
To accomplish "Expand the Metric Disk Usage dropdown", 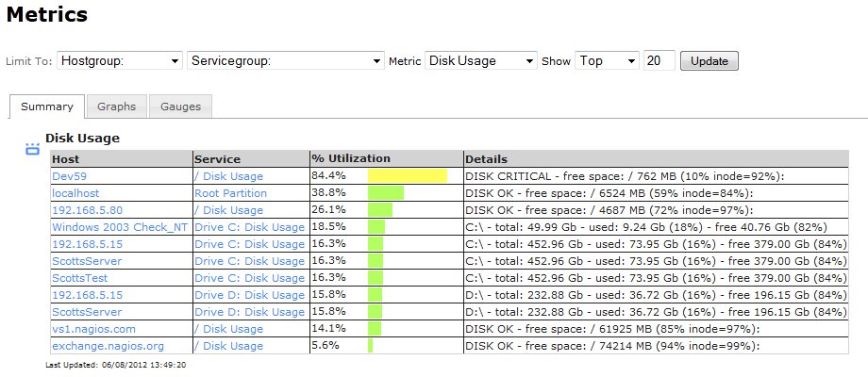I will 480,61.
